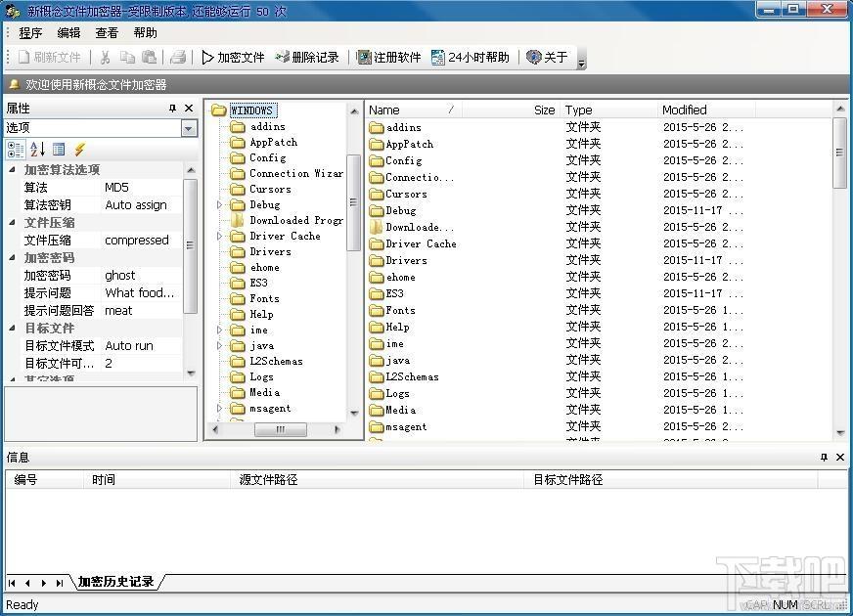Click the 源文件路径 column header
Viewport: 853px width, 616px height.
pyautogui.click(x=378, y=479)
